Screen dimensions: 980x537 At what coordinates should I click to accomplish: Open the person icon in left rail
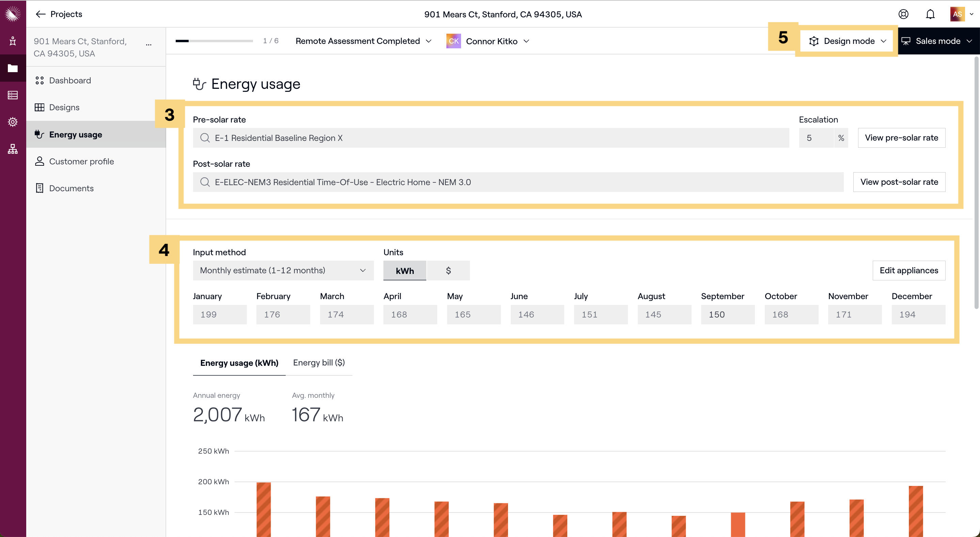tap(13, 41)
